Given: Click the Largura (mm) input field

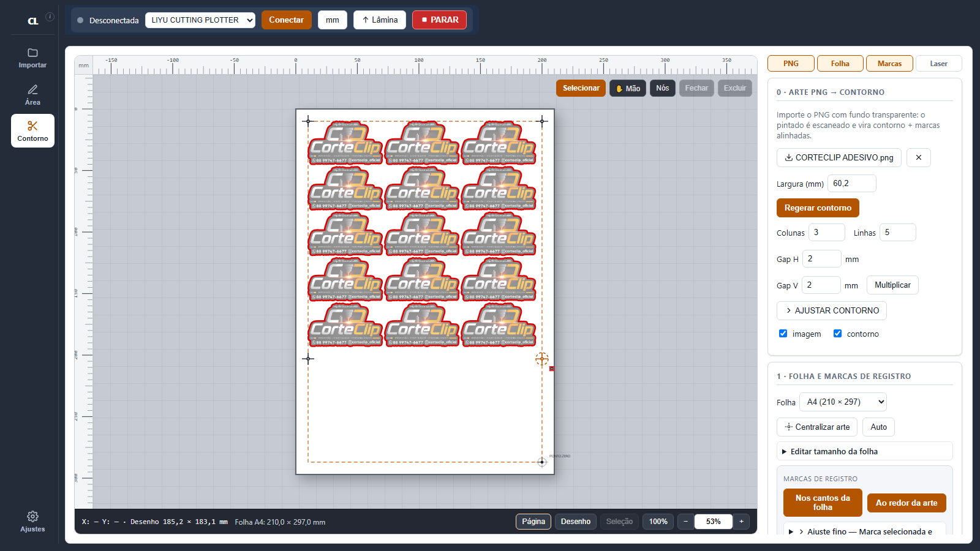Looking at the screenshot, I should [x=852, y=183].
